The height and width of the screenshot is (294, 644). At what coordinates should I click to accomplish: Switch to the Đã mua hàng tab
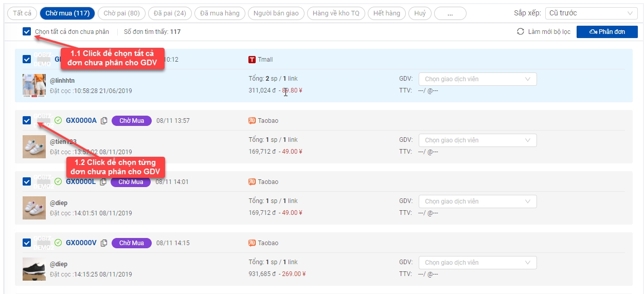(220, 13)
